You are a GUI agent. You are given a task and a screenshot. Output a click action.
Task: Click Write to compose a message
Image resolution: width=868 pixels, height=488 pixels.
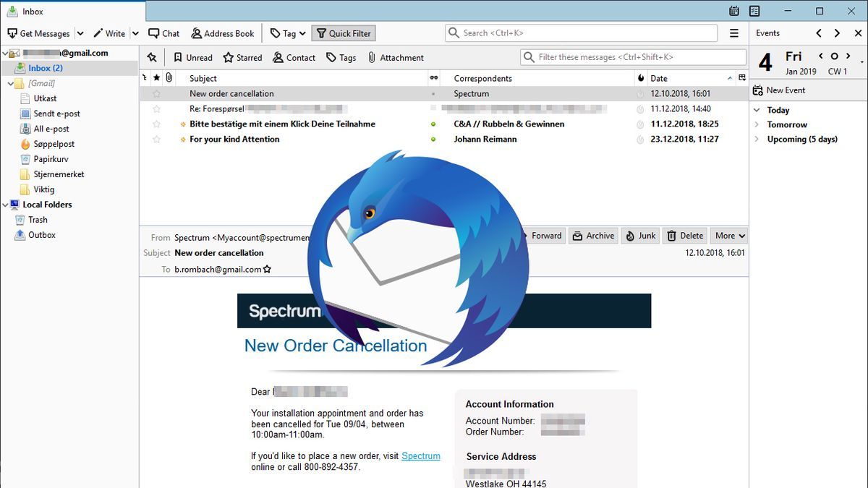coord(109,33)
